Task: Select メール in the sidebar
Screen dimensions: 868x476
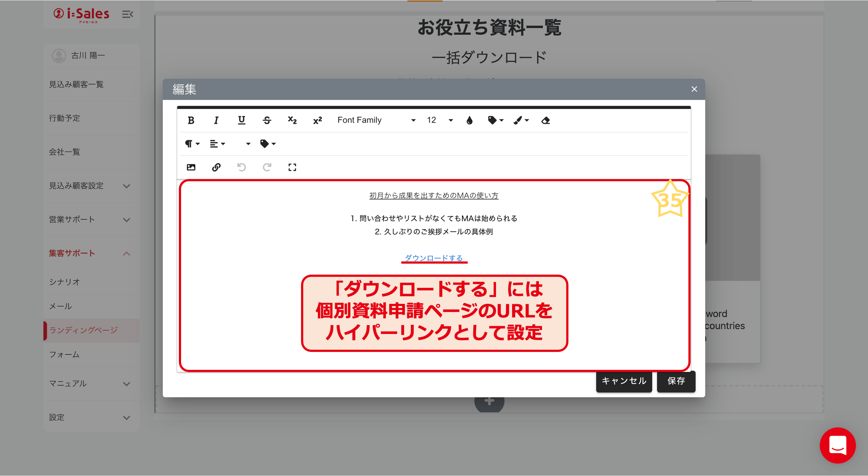Action: (x=61, y=306)
